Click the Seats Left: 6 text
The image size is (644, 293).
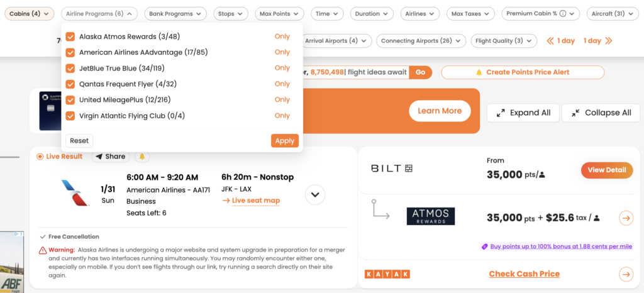146,213
